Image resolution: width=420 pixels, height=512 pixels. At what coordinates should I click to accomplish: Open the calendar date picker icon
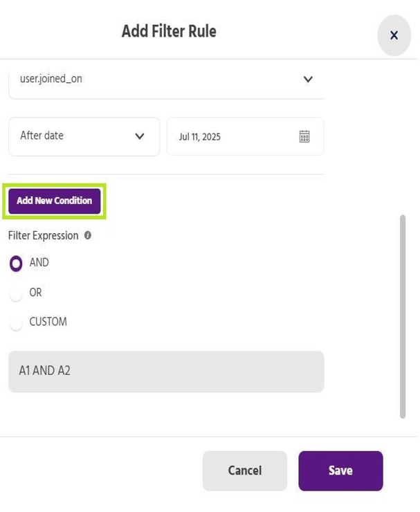[304, 136]
